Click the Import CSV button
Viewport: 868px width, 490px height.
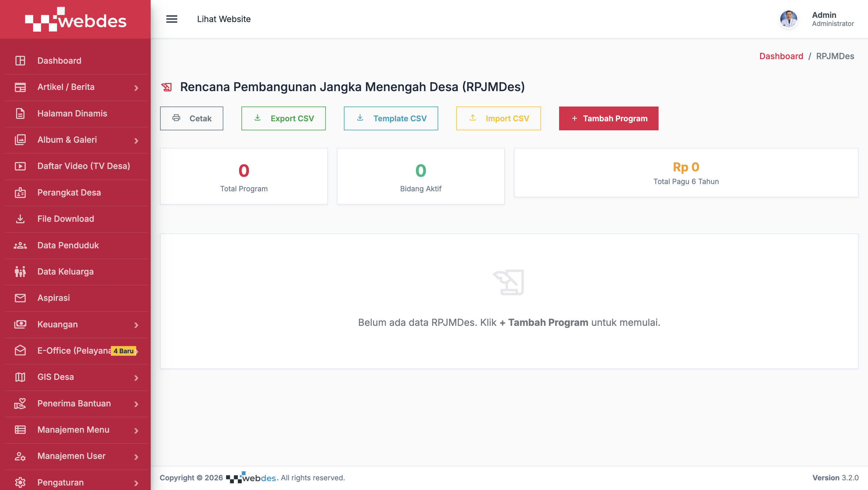[498, 118]
